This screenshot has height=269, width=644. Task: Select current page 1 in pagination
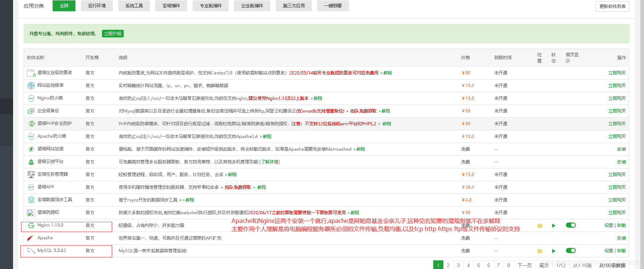click(x=438, y=265)
